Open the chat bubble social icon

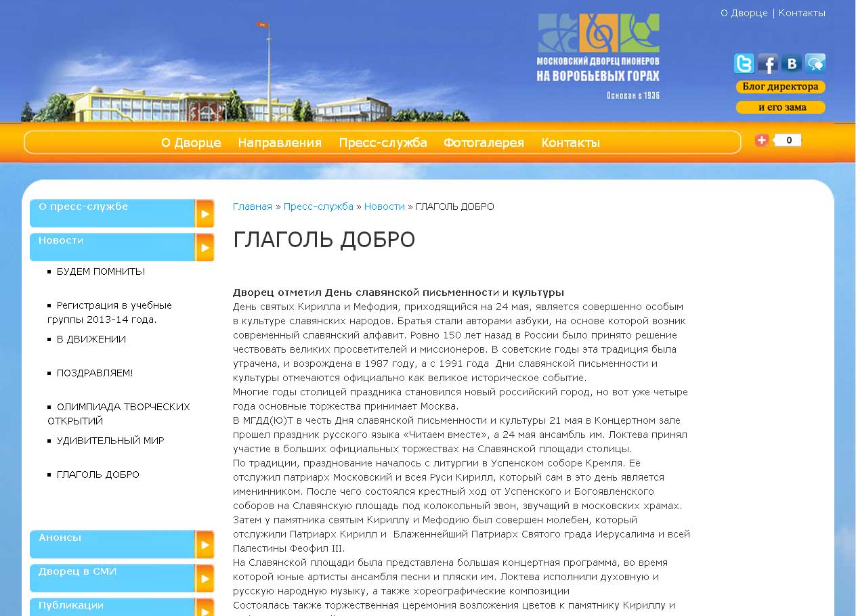coord(815,64)
